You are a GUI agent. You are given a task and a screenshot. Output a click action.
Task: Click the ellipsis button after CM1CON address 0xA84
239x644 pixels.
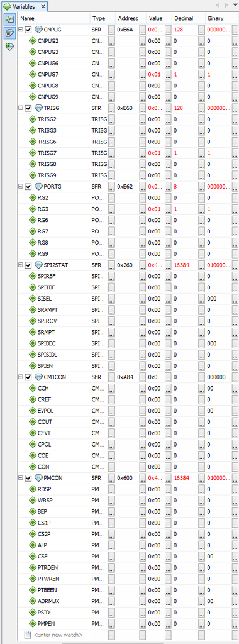[x=143, y=377]
